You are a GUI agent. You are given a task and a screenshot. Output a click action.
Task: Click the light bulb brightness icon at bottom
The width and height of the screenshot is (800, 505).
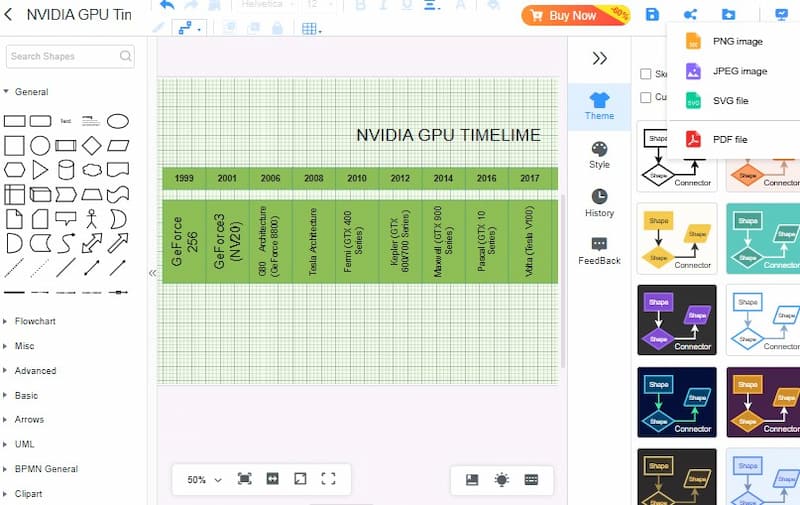[502, 479]
